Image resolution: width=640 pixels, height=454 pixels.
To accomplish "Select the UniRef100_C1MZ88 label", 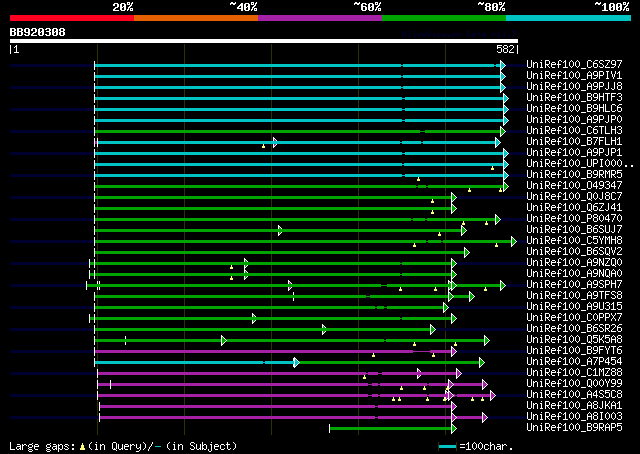I will tap(574, 373).
